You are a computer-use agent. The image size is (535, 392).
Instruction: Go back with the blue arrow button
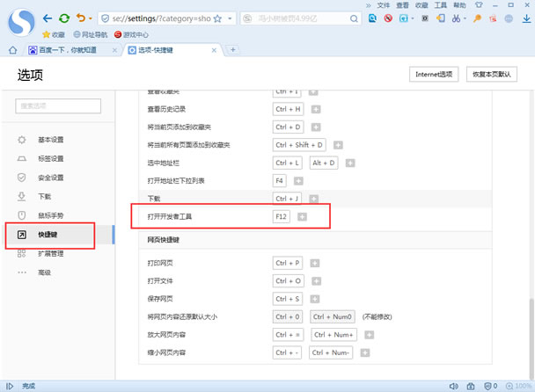(48, 18)
